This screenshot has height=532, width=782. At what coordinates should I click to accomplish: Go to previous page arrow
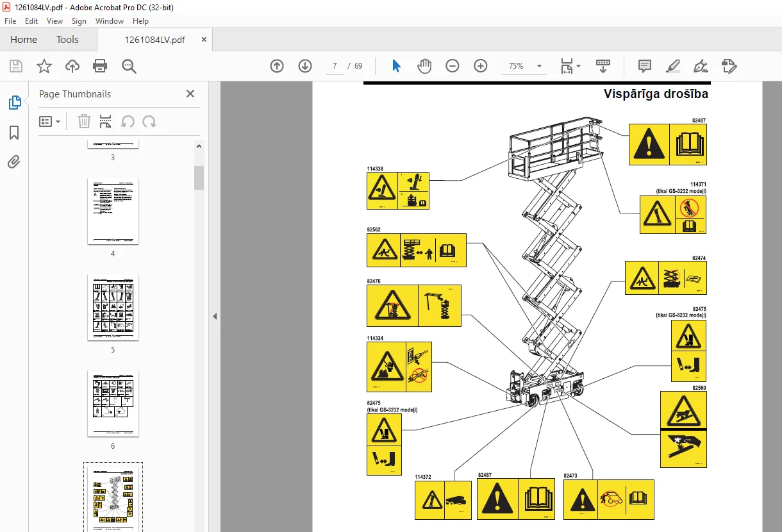[277, 66]
